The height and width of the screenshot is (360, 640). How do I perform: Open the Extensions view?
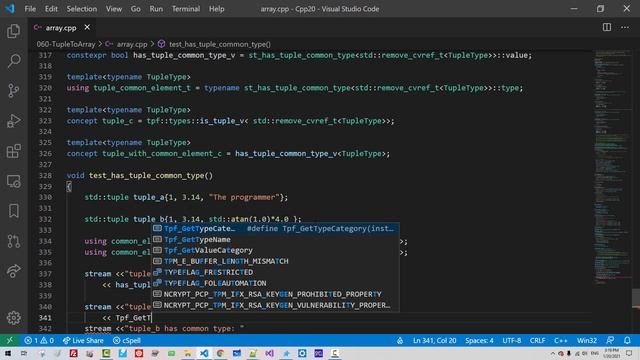pos(13,151)
